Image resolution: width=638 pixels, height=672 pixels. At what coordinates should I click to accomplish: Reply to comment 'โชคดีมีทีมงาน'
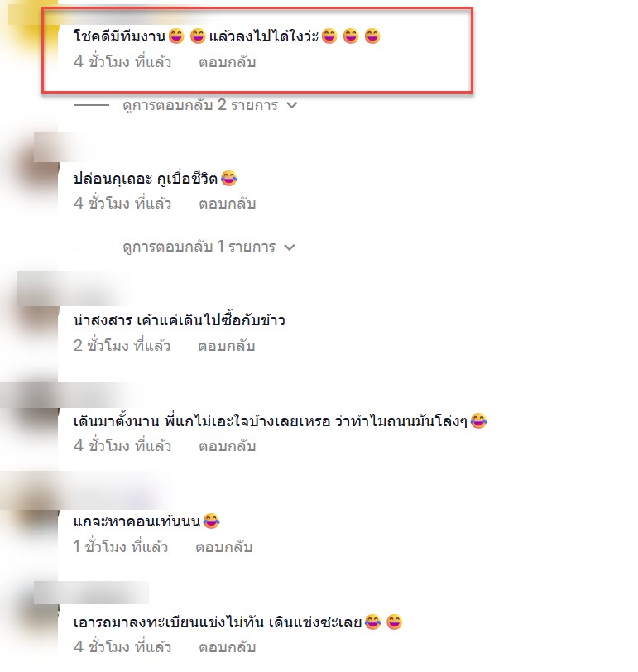click(x=227, y=62)
